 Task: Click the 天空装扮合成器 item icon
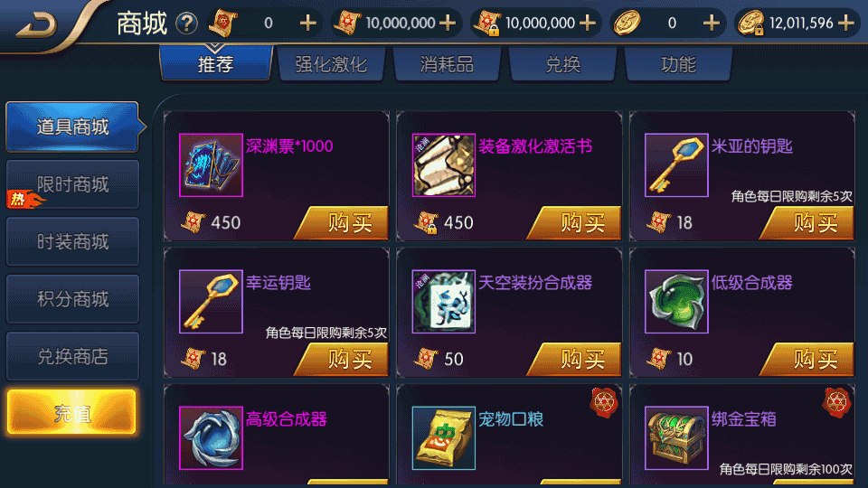click(443, 302)
